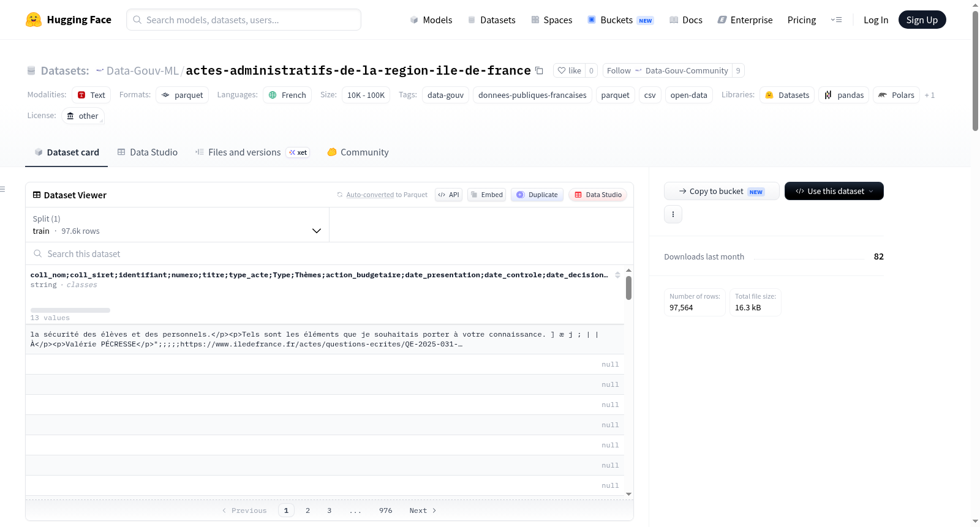This screenshot has height=527, width=980.
Task: Open the Use this dataset dropdown
Action: (834, 191)
